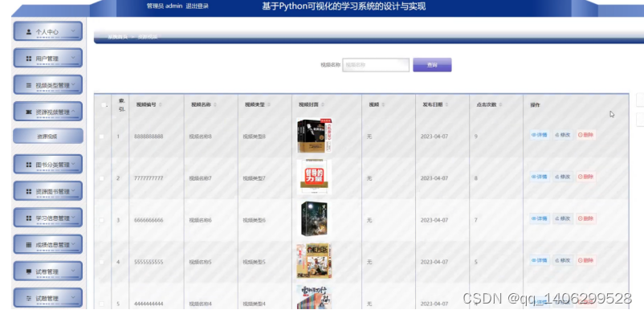Click the list icon beside 视频类型管理
This screenshot has height=314, width=644.
click(x=29, y=85)
